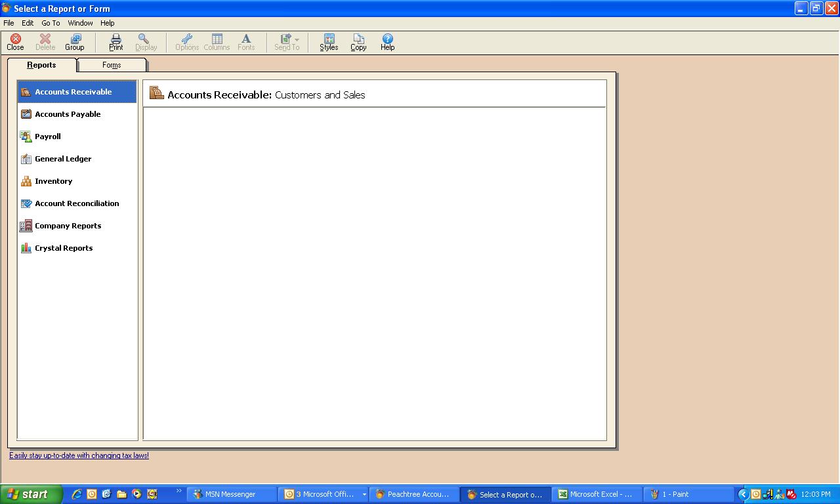The width and height of the screenshot is (840, 504).
Task: Select the Inventory report category
Action: [54, 181]
